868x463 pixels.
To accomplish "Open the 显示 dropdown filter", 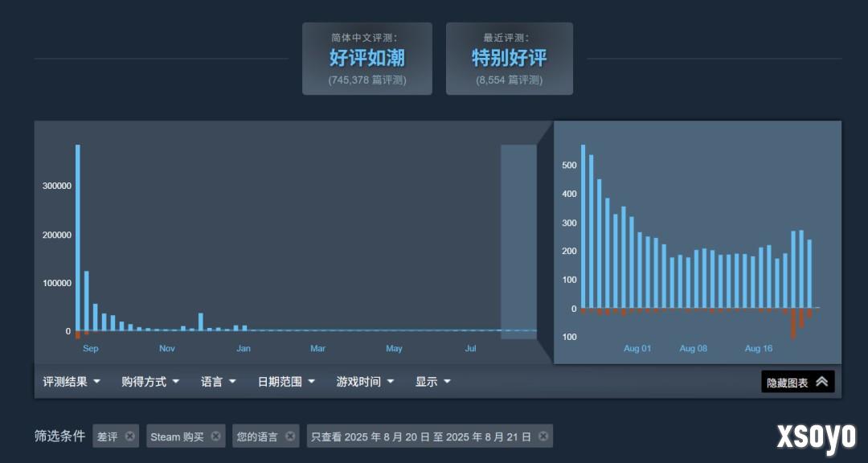I will (433, 382).
